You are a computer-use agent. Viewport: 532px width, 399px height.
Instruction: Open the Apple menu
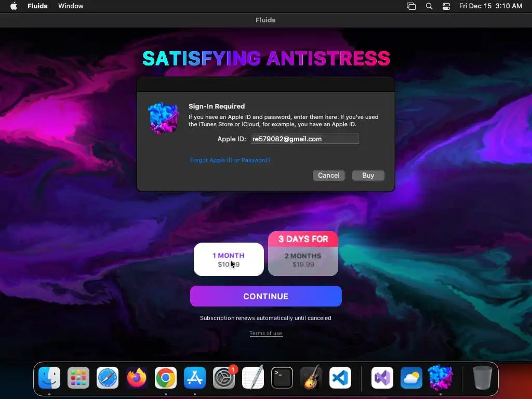pyautogui.click(x=14, y=6)
